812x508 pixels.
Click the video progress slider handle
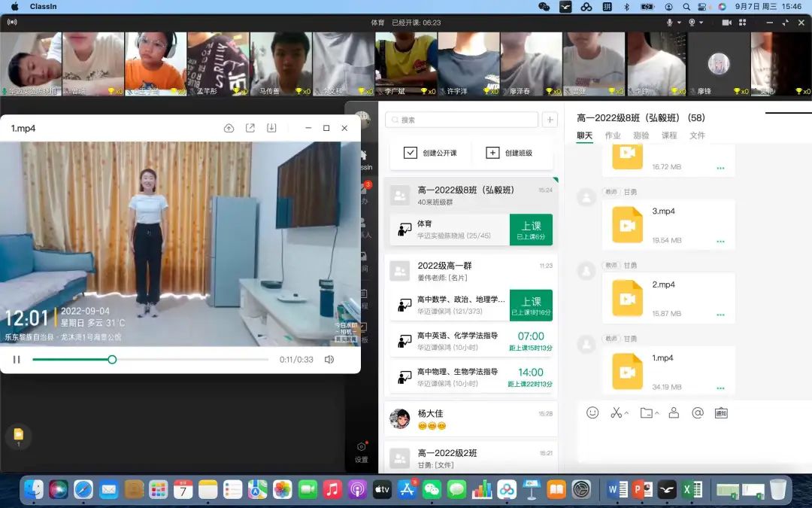(112, 360)
